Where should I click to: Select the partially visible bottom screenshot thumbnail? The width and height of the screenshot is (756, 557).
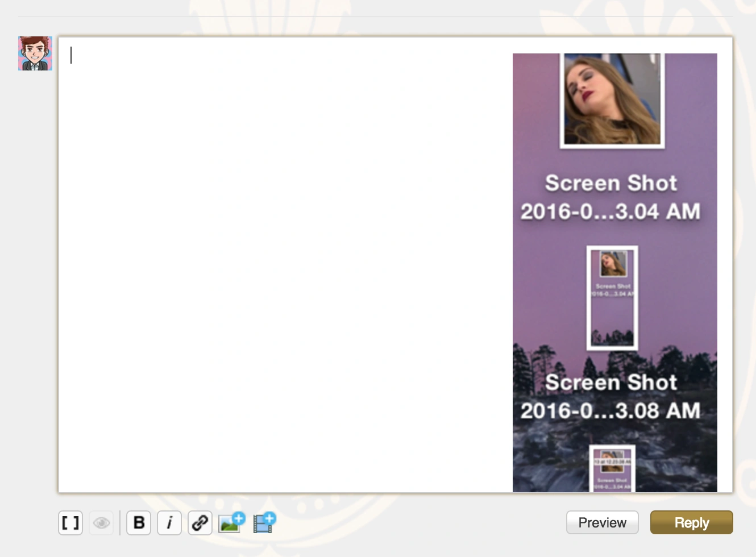612,469
